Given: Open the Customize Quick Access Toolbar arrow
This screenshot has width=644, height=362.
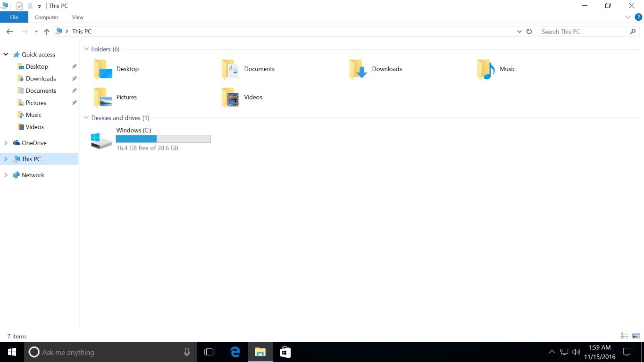Looking at the screenshot, I should (x=40, y=7).
